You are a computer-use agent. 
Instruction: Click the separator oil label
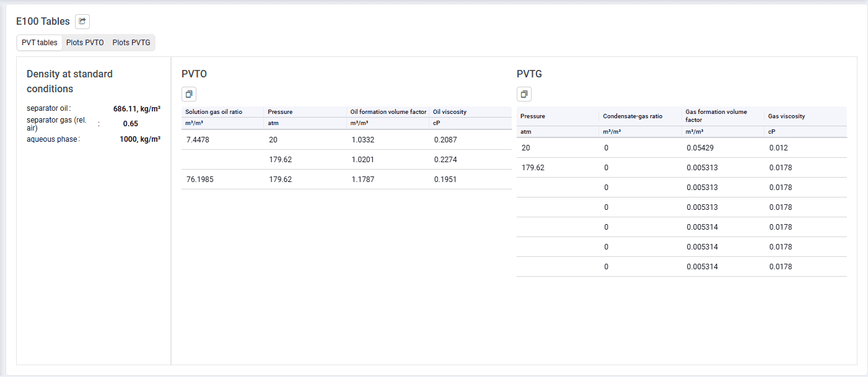pos(48,108)
